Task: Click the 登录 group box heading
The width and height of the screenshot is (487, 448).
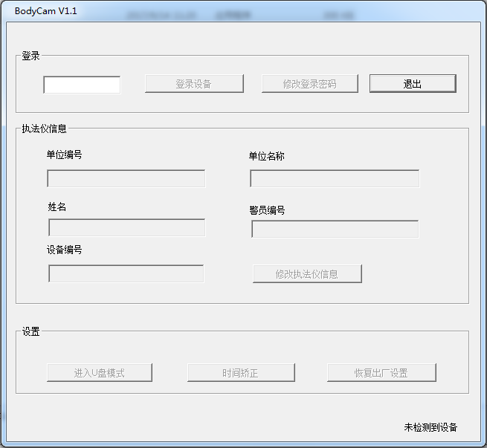Action: pyautogui.click(x=30, y=56)
